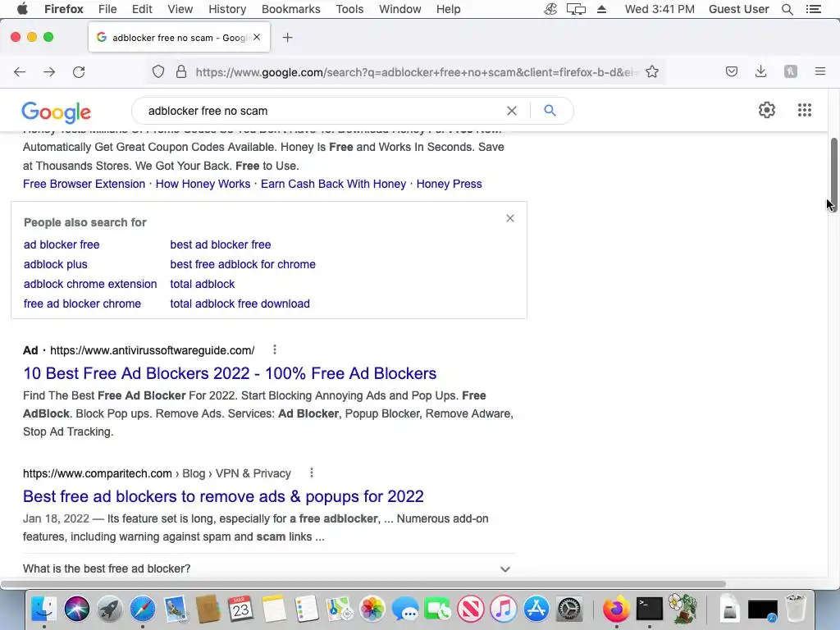Image resolution: width=840 pixels, height=630 pixels.
Task: Go back to the previous page
Action: (20, 72)
